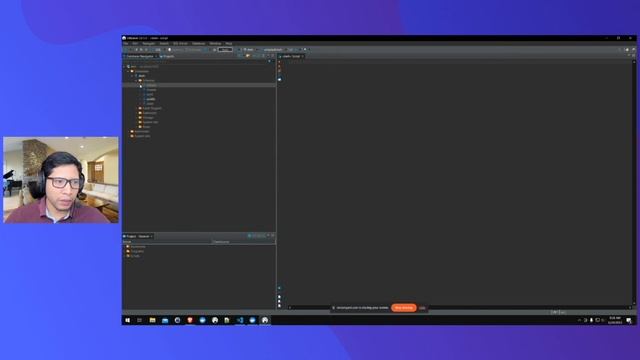Open the Search menu

click(x=164, y=43)
